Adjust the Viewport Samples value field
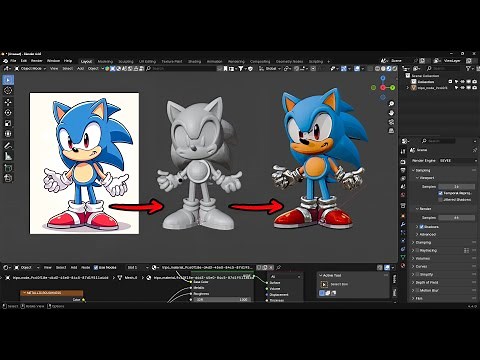 (x=456, y=187)
